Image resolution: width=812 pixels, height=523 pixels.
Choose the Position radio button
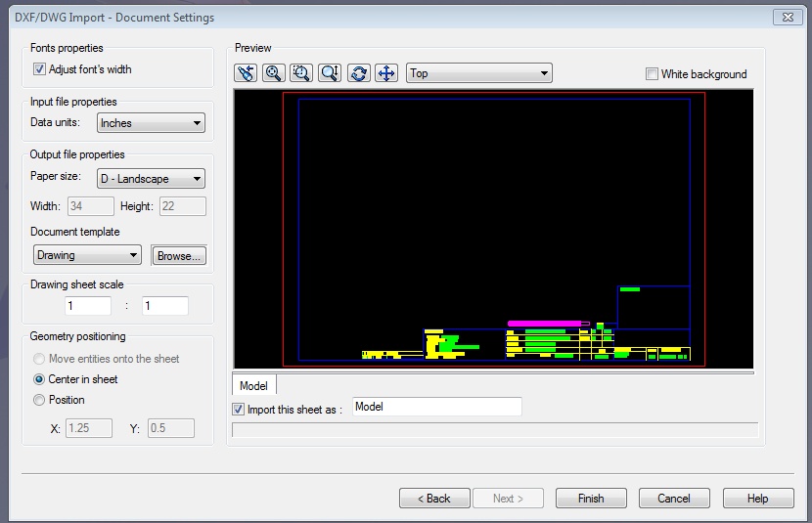(x=39, y=400)
